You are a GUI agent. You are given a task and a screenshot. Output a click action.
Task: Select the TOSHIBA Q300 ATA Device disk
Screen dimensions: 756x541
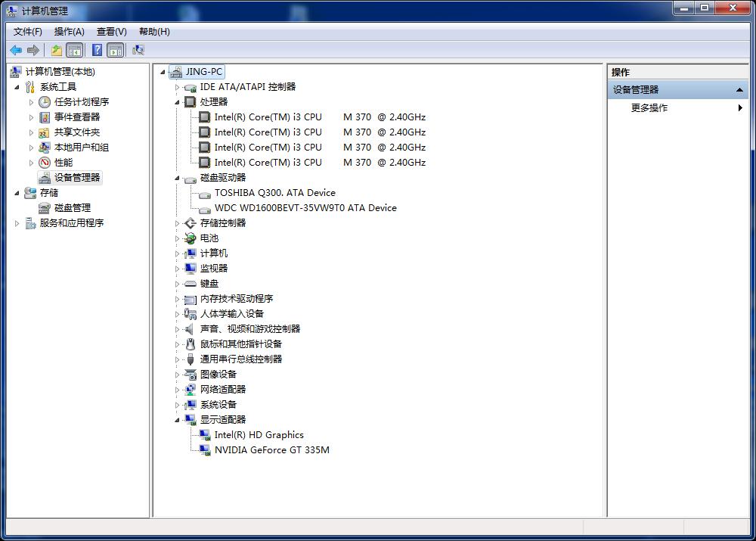pos(274,193)
